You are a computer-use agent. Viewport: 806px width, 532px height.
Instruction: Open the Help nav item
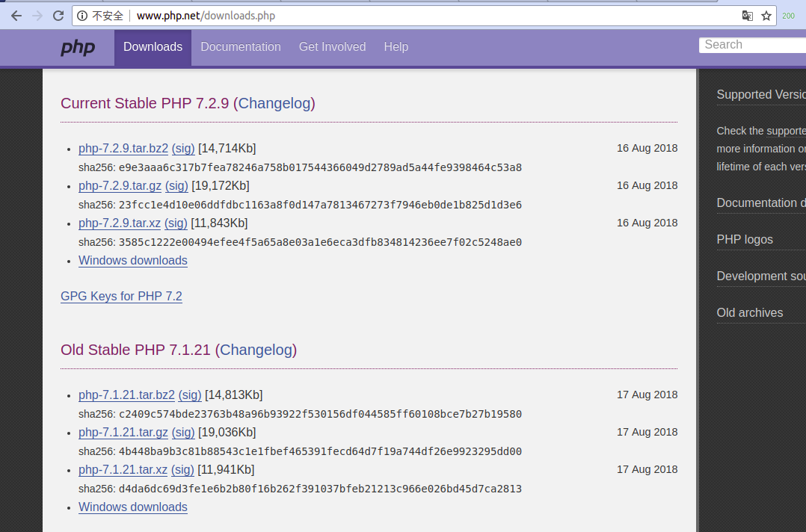pyautogui.click(x=396, y=47)
